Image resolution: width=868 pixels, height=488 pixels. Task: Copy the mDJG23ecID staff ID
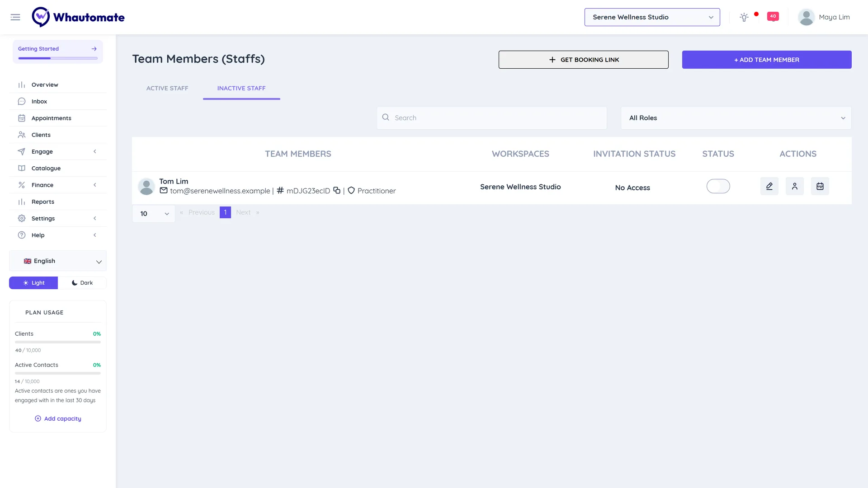pyautogui.click(x=337, y=190)
